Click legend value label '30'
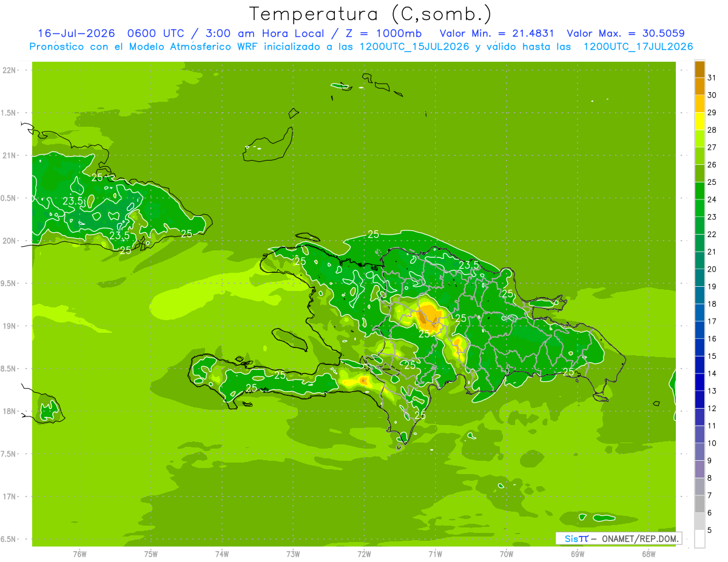728x562 pixels. (x=712, y=95)
